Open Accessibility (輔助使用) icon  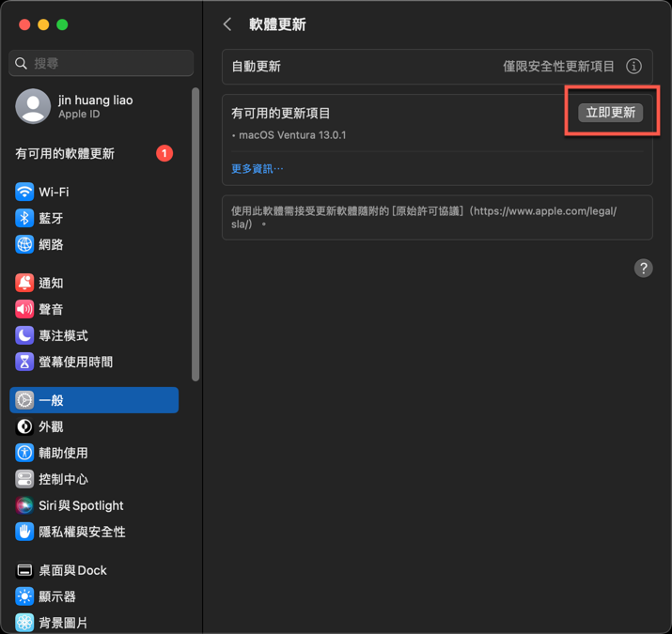coord(24,453)
